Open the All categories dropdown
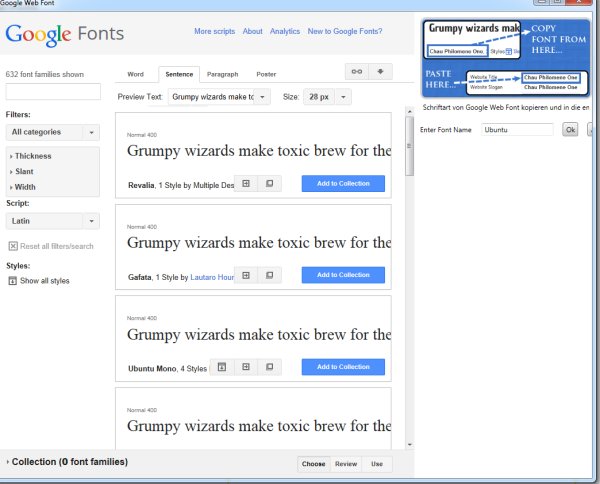The width and height of the screenshot is (600, 484). 53,132
